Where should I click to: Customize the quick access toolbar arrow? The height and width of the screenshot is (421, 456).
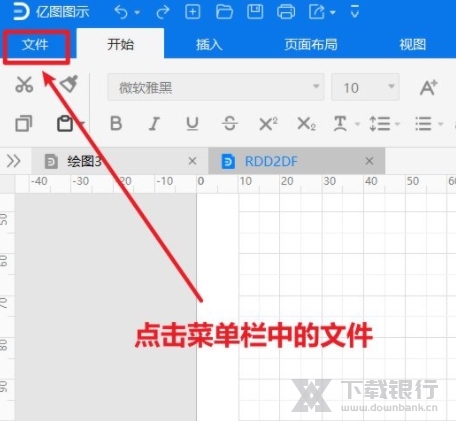pos(355,12)
